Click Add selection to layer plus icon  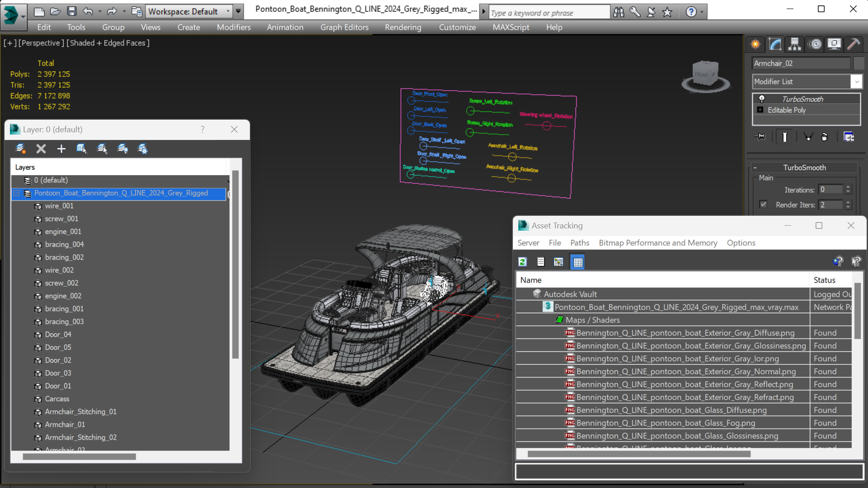click(61, 149)
